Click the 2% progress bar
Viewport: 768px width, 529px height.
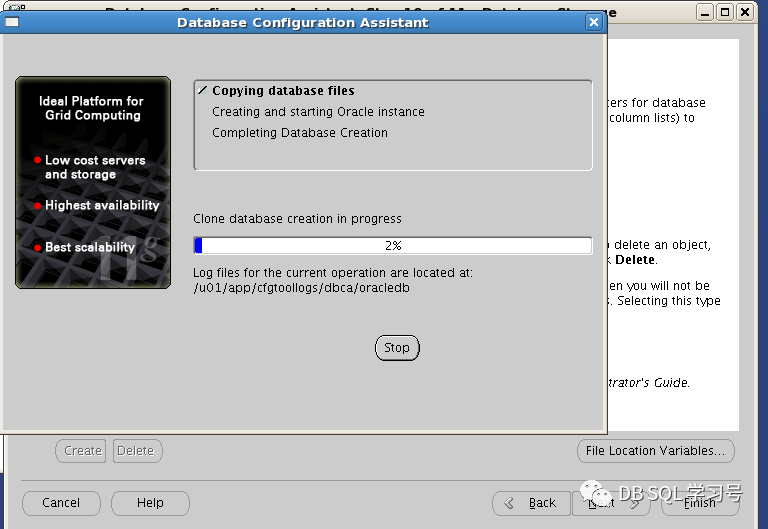pyautogui.click(x=393, y=245)
